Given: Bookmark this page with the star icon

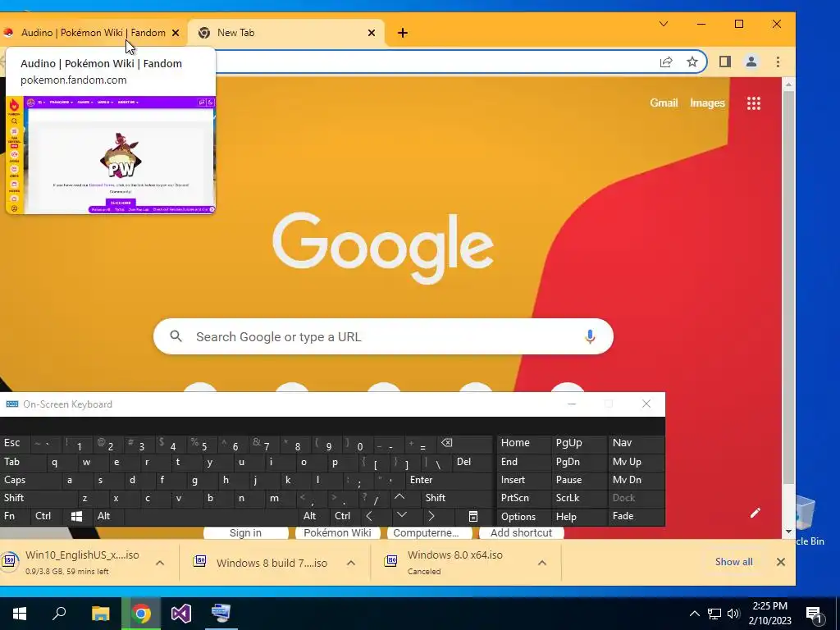Looking at the screenshot, I should point(692,62).
